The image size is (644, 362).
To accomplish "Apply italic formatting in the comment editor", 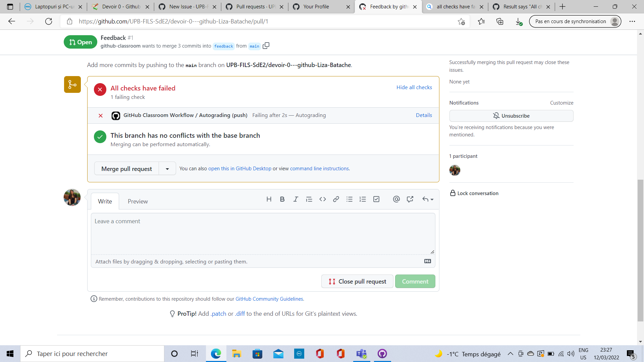I will (296, 199).
